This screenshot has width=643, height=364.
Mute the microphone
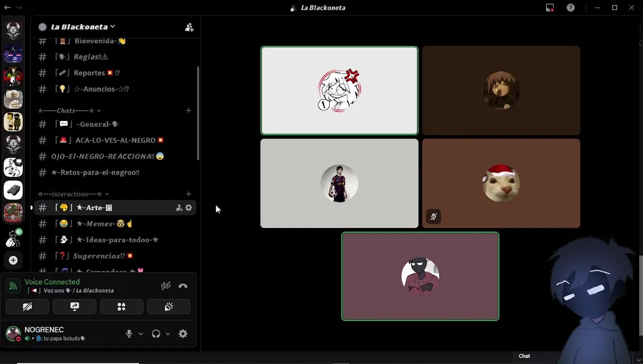[129, 334]
